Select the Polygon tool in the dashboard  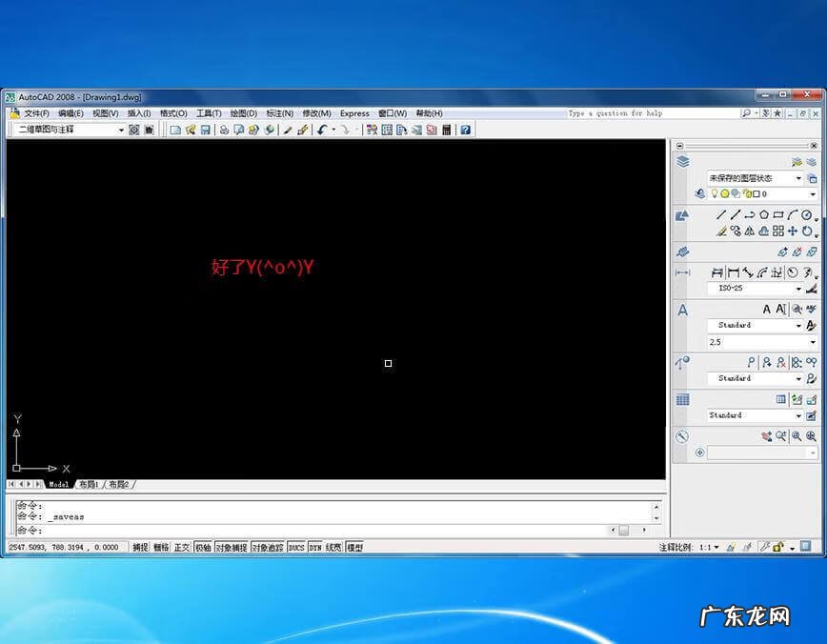click(764, 216)
